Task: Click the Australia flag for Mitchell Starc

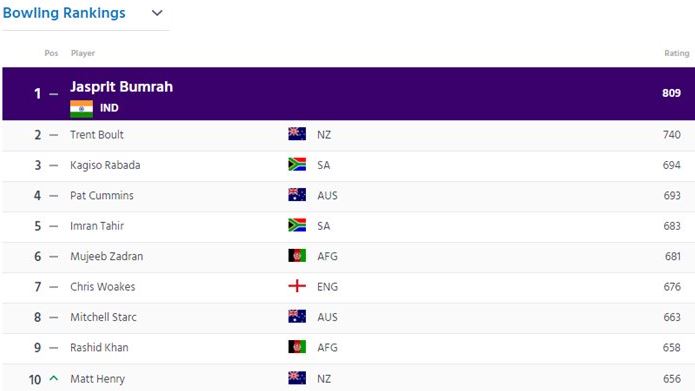Action: [x=297, y=316]
